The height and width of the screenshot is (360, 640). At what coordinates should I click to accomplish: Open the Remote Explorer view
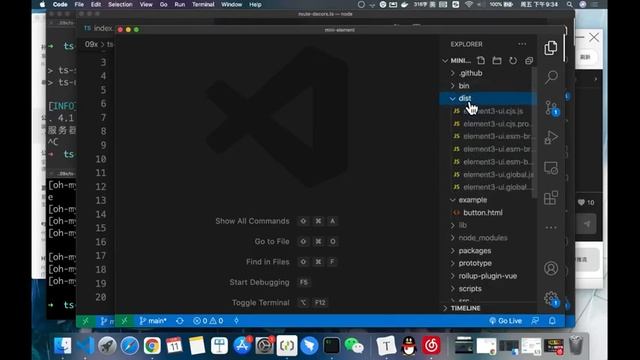coord(551,168)
